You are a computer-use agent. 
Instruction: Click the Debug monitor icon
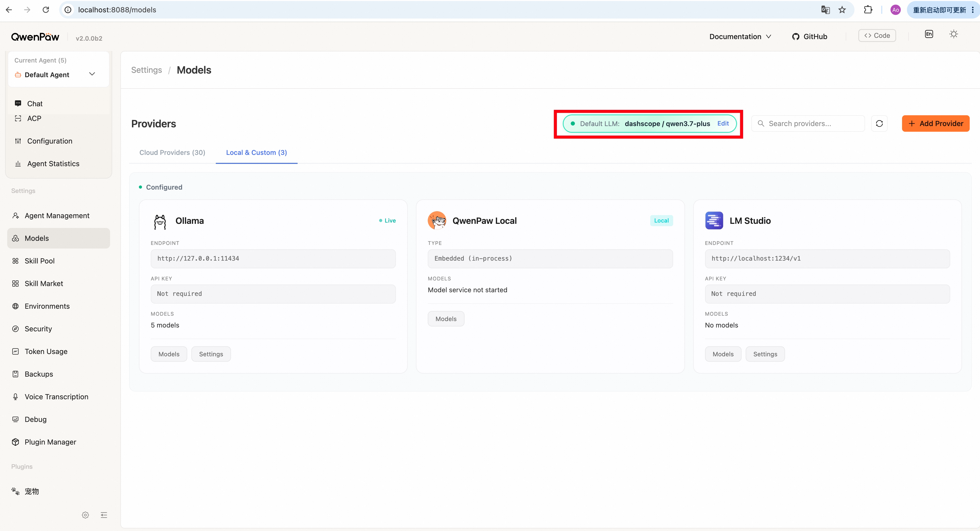pyautogui.click(x=16, y=420)
